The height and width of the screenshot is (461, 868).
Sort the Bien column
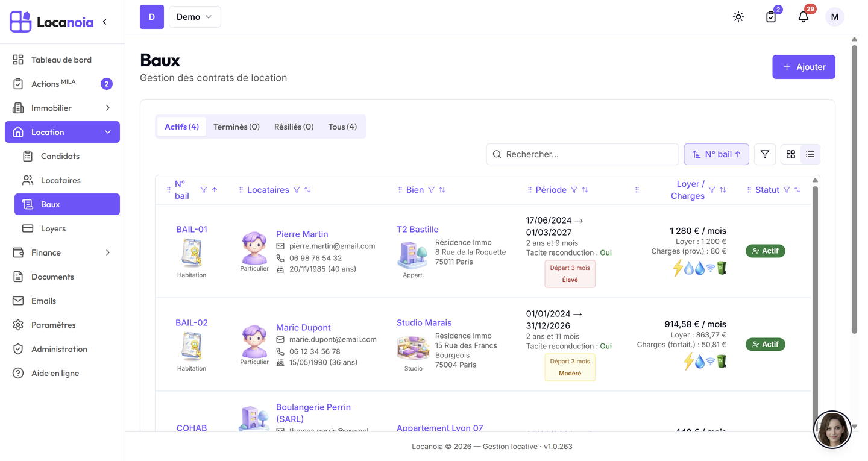[442, 190]
